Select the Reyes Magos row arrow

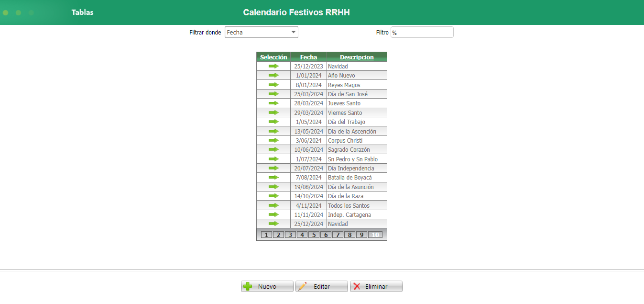click(273, 85)
